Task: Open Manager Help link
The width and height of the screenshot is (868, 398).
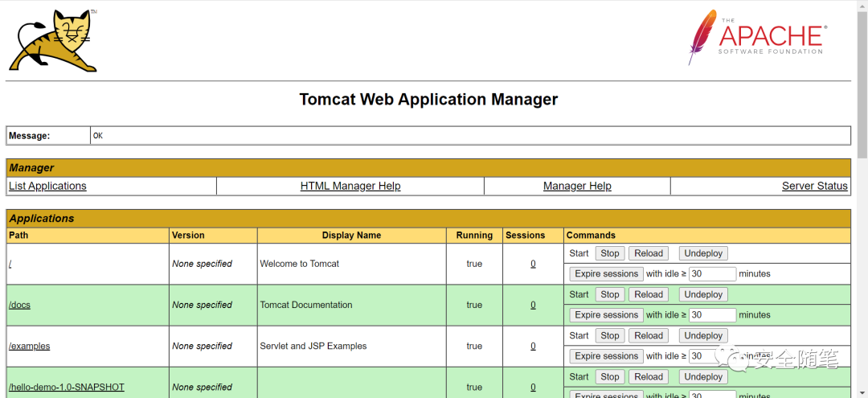Action: pyautogui.click(x=577, y=186)
